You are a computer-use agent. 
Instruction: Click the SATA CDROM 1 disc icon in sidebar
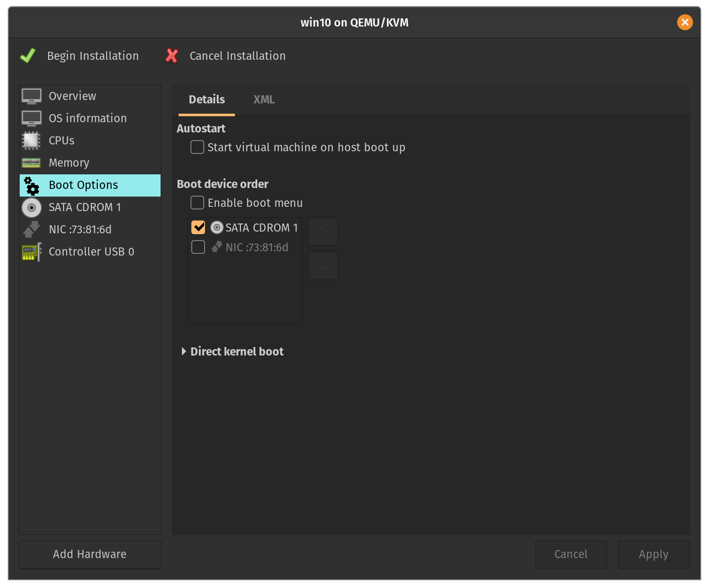point(32,208)
